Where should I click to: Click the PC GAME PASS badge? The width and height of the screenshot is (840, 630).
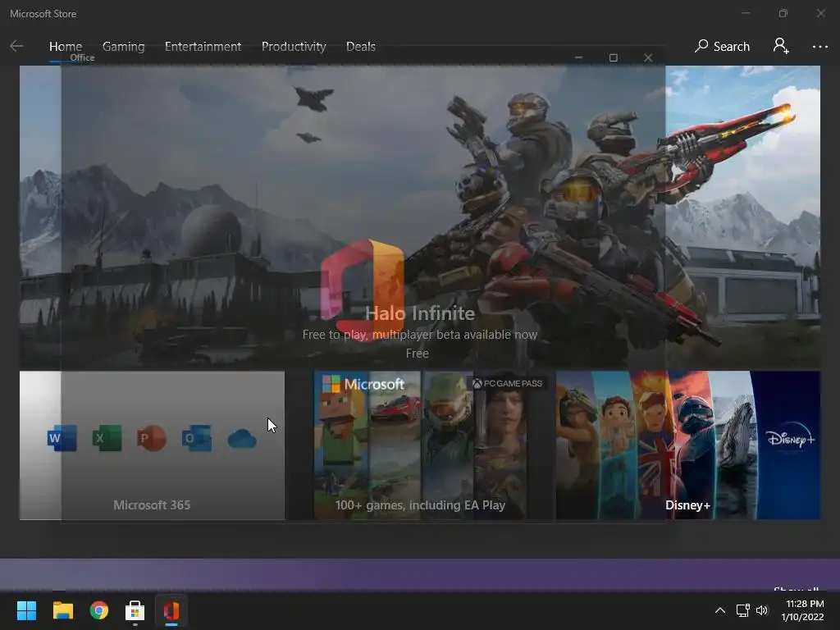pos(507,384)
